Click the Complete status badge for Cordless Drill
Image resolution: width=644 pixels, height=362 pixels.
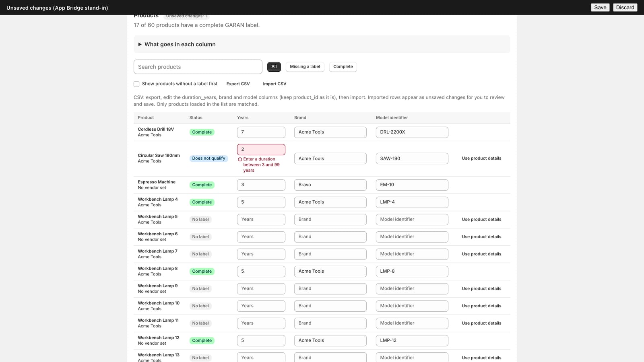[202, 132]
